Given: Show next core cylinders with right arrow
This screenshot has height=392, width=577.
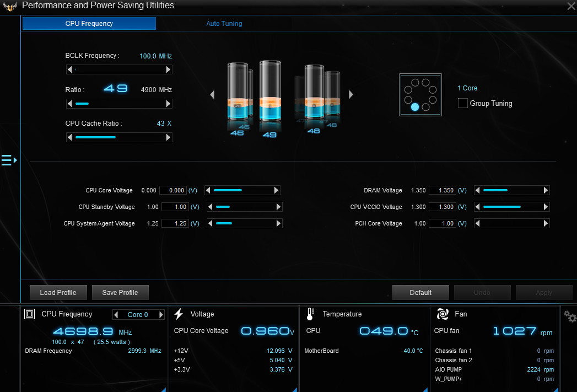Looking at the screenshot, I should click(350, 95).
